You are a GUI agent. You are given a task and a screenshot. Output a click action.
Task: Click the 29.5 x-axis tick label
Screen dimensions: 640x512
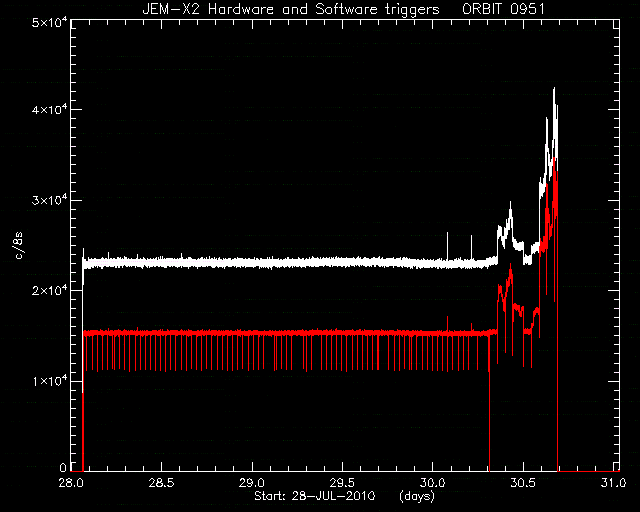[342, 483]
